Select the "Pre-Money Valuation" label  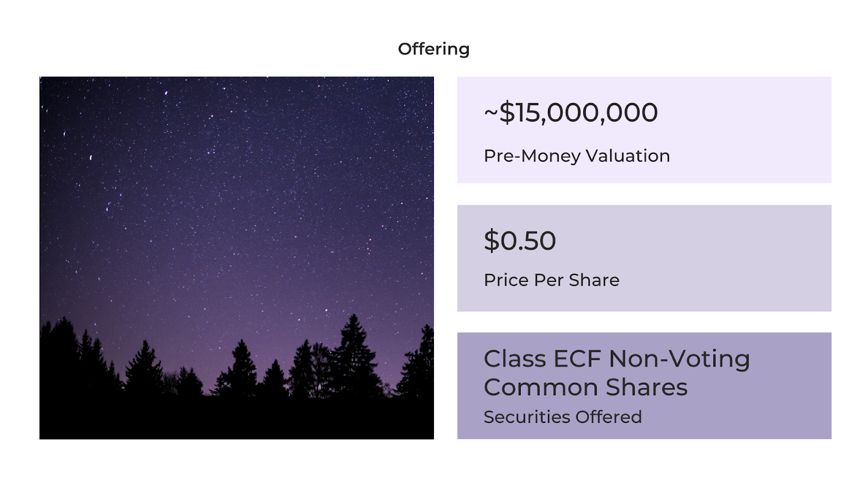coord(577,156)
